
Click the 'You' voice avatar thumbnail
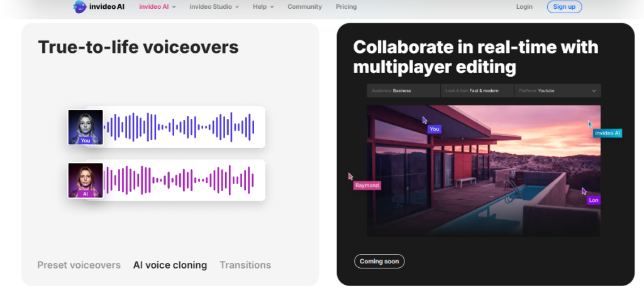click(x=86, y=127)
